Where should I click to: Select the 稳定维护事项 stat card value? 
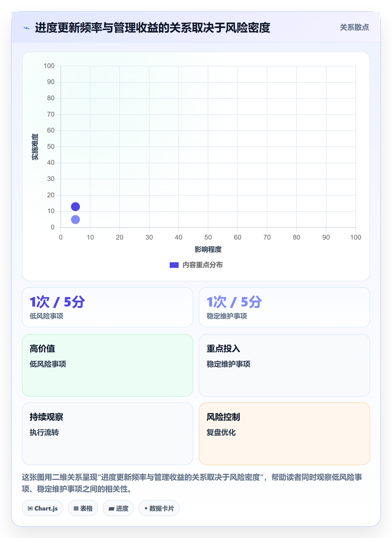tap(234, 302)
